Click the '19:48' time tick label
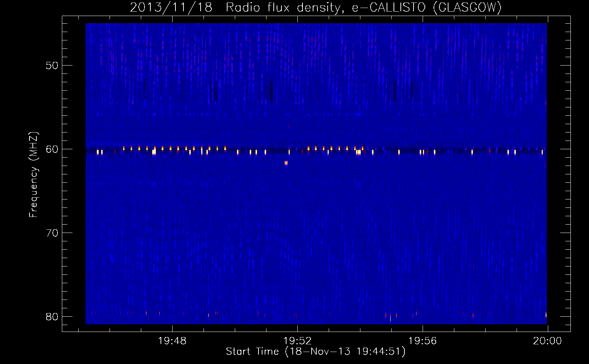Viewport: 589px width, 364px height. point(172,341)
